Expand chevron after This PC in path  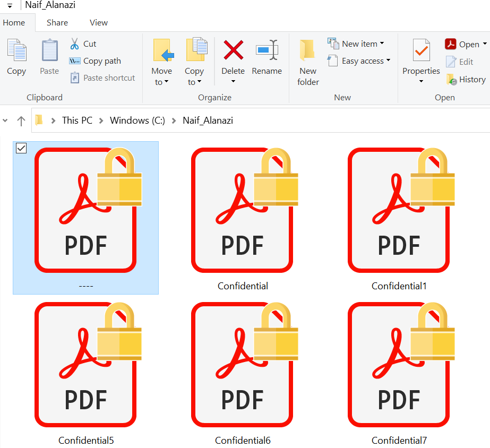[101, 120]
